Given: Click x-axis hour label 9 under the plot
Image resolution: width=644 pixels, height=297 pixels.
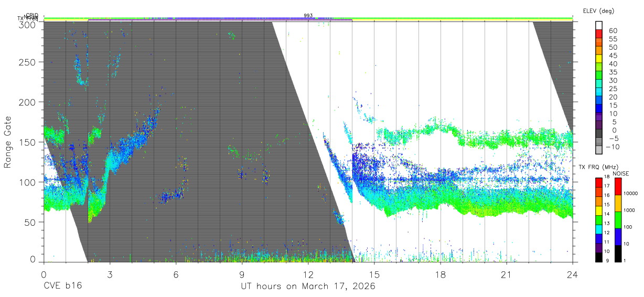Looking at the screenshot, I should coord(242,274).
